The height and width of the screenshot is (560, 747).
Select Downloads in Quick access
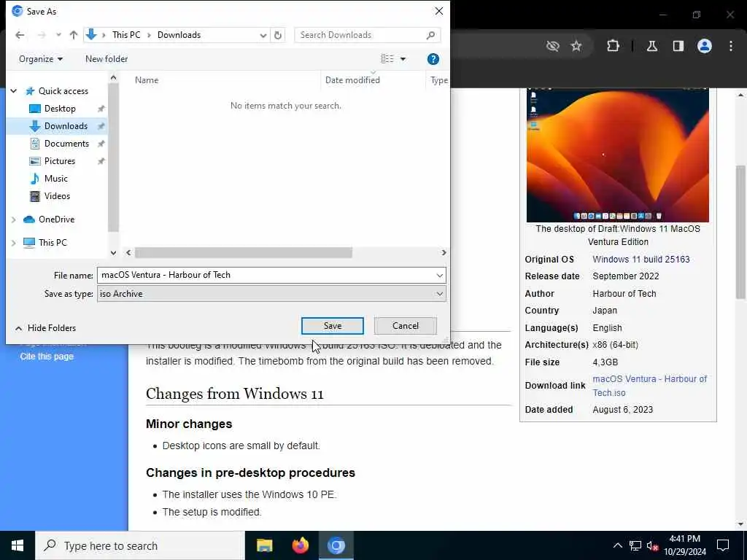pyautogui.click(x=66, y=126)
